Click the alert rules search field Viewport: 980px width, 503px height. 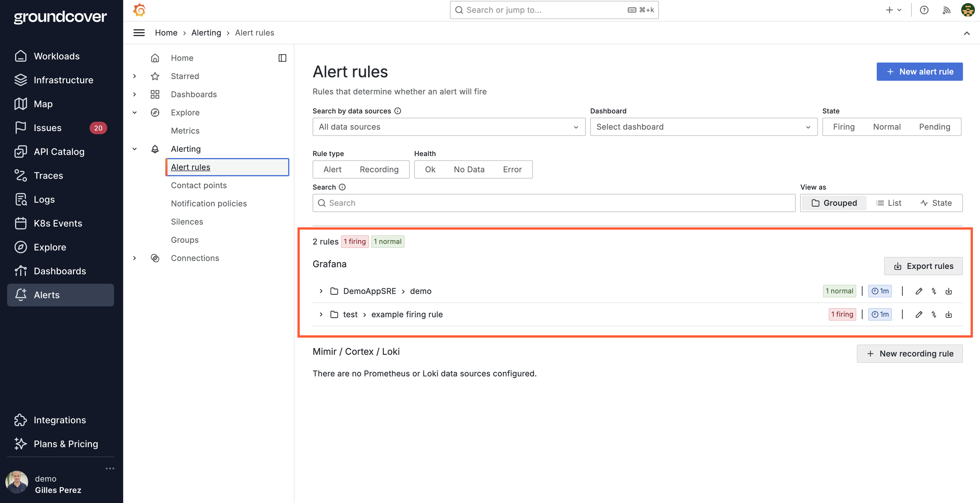click(x=553, y=203)
